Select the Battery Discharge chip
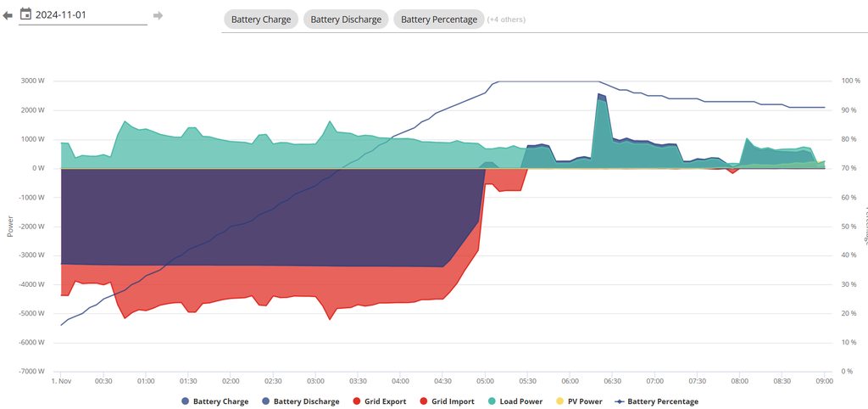The image size is (868, 409). 346,20
